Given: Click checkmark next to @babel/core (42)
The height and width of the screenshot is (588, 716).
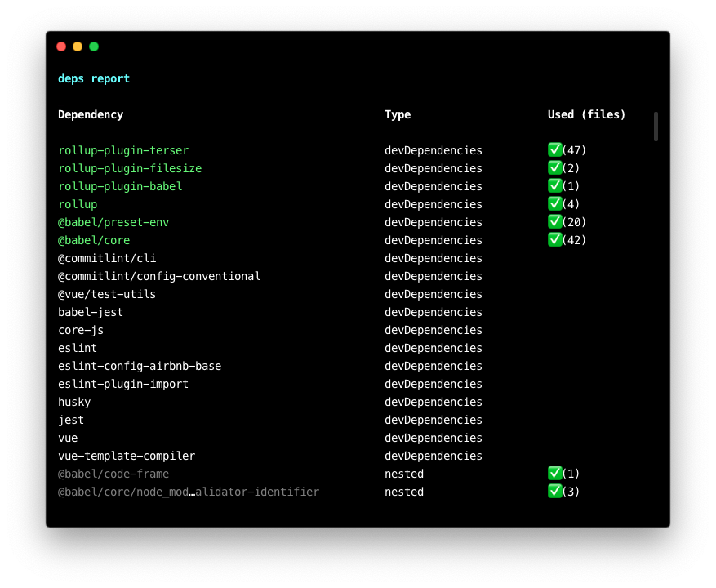Looking at the screenshot, I should tap(555, 239).
